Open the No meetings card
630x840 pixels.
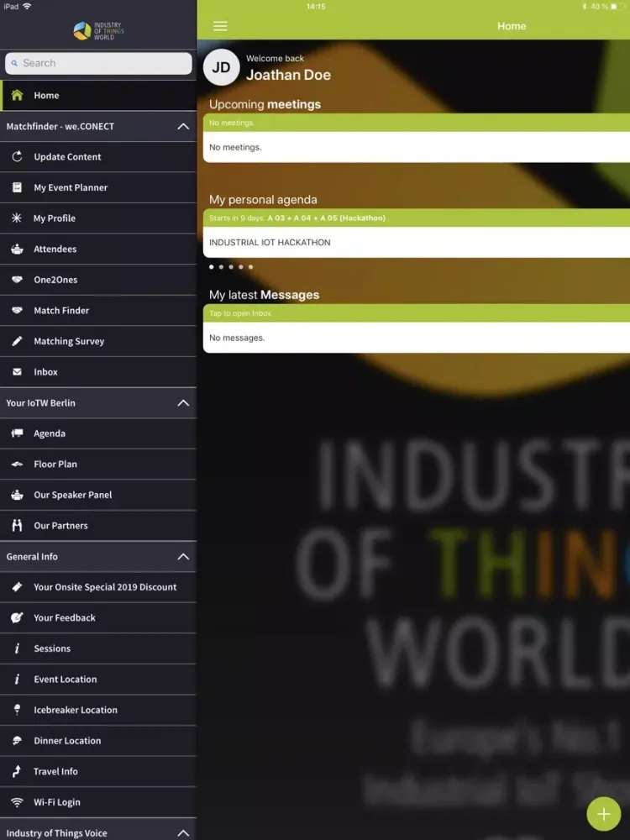pyautogui.click(x=417, y=147)
